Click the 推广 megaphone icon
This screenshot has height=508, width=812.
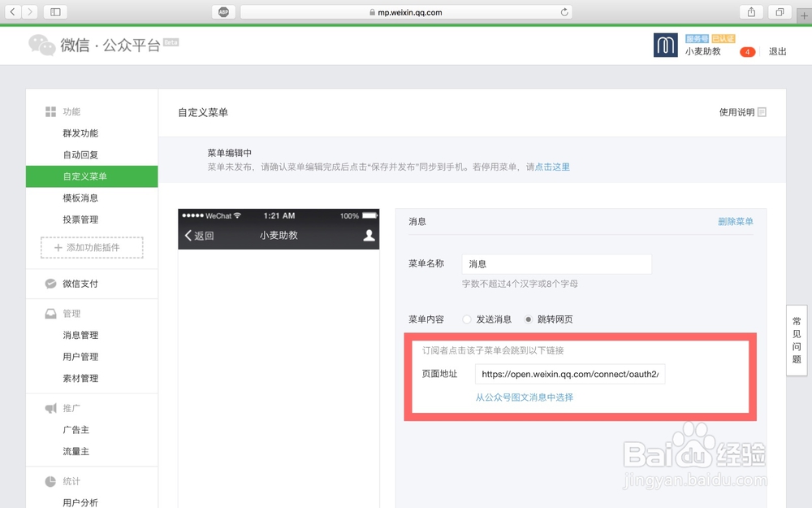pyautogui.click(x=50, y=408)
